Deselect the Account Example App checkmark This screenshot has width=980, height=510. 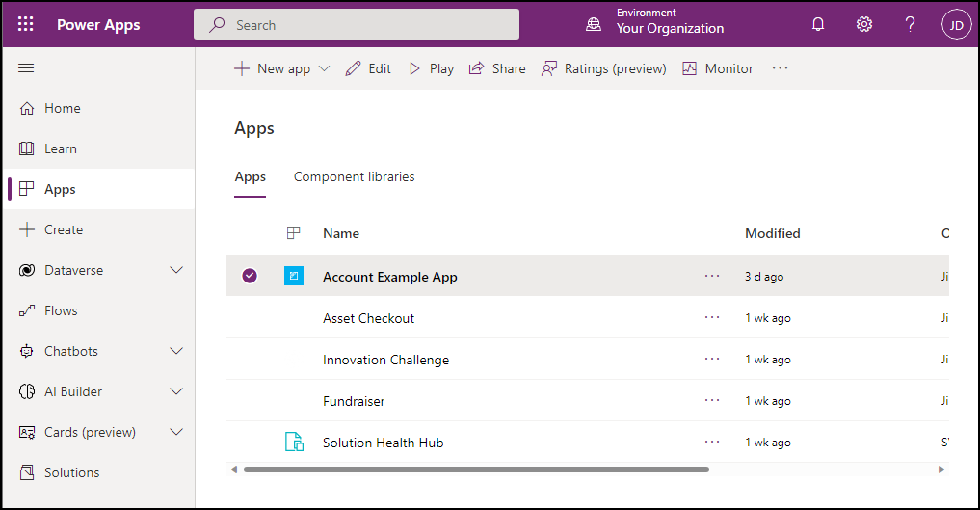pos(250,277)
